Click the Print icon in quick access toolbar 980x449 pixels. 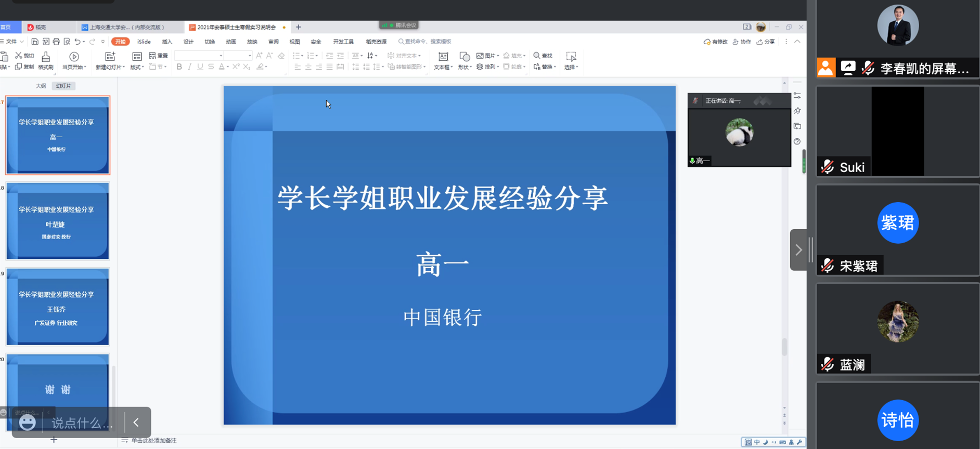pyautogui.click(x=56, y=42)
